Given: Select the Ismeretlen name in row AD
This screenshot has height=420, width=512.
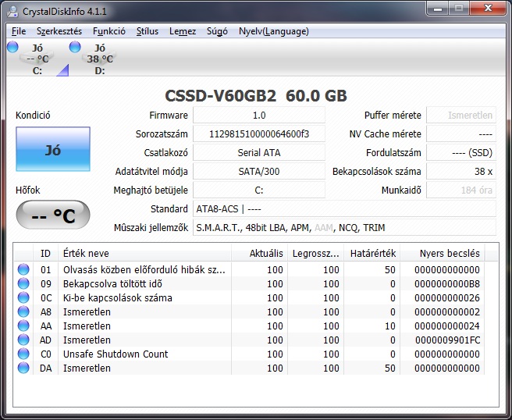Looking at the screenshot, I should pyautogui.click(x=87, y=340).
